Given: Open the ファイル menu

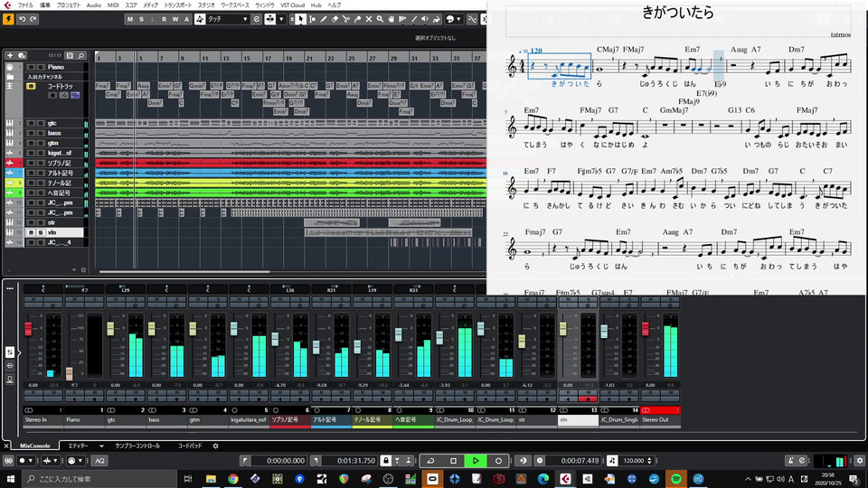Looking at the screenshot, I should (x=25, y=5).
